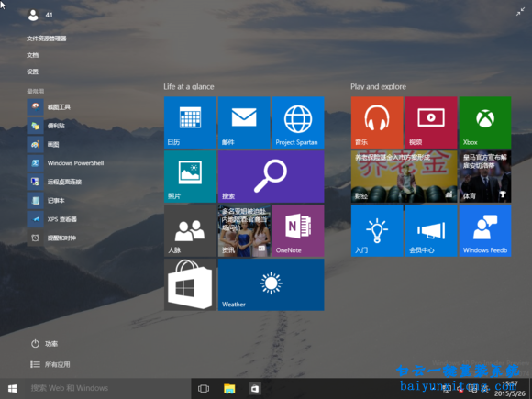Open the Calendar (日历) tile

190,123
